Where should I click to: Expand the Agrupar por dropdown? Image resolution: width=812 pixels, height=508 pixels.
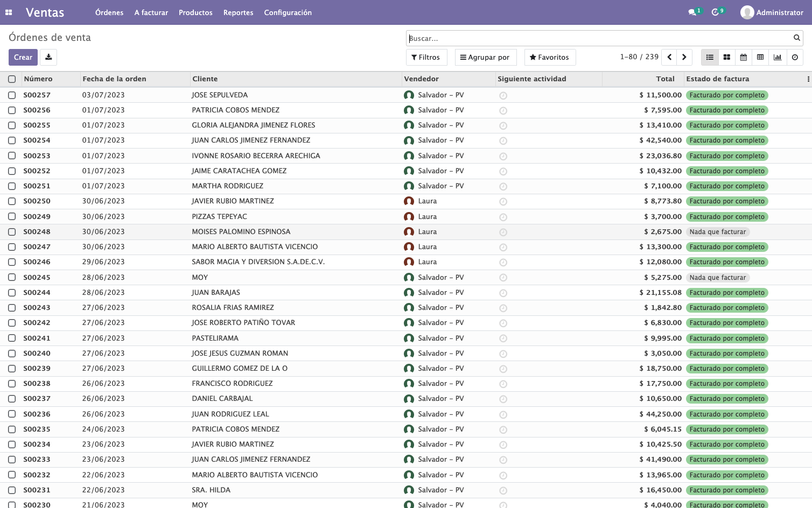[485, 57]
